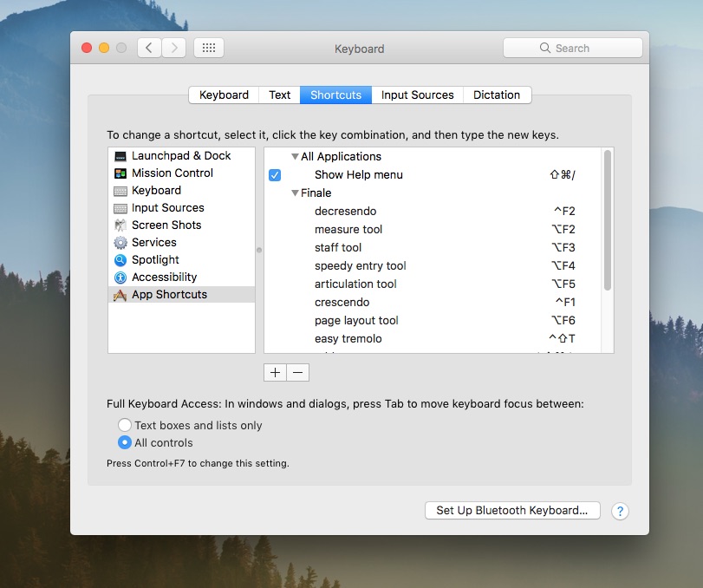The height and width of the screenshot is (588, 703).
Task: Click Set Up Bluetooth Keyboard button
Action: point(512,511)
